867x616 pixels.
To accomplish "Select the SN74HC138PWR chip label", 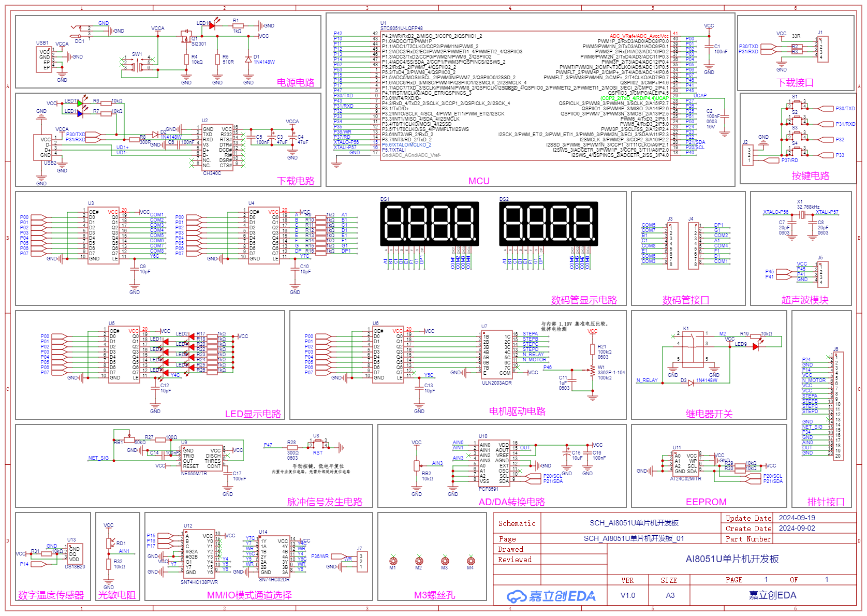I will pos(199,582).
